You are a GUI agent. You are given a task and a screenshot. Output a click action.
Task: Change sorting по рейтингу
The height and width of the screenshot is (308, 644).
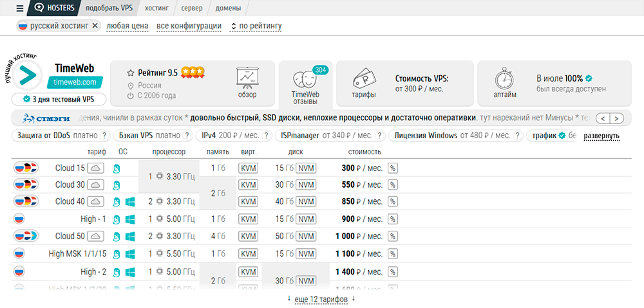click(256, 26)
